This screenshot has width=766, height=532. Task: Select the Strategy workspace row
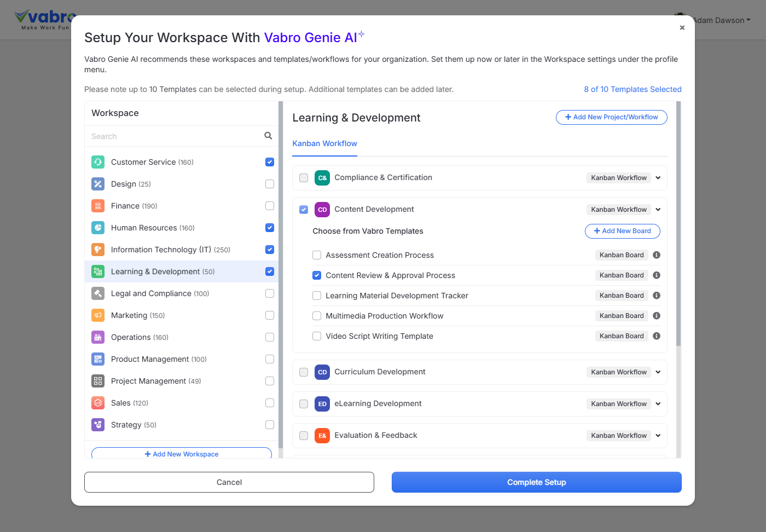pos(182,425)
